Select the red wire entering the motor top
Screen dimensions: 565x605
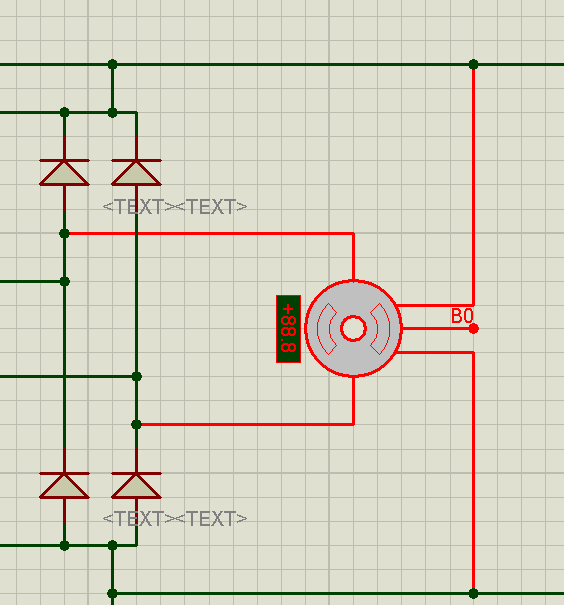pyautogui.click(x=354, y=257)
